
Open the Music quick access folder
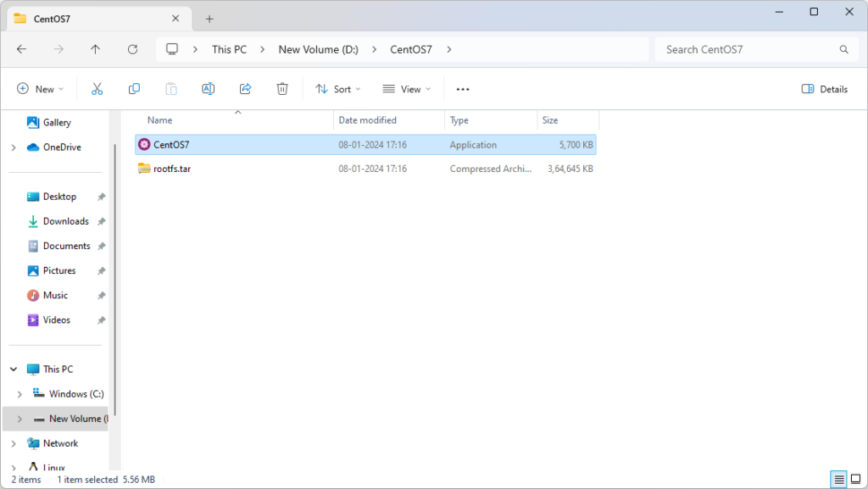pos(47,296)
